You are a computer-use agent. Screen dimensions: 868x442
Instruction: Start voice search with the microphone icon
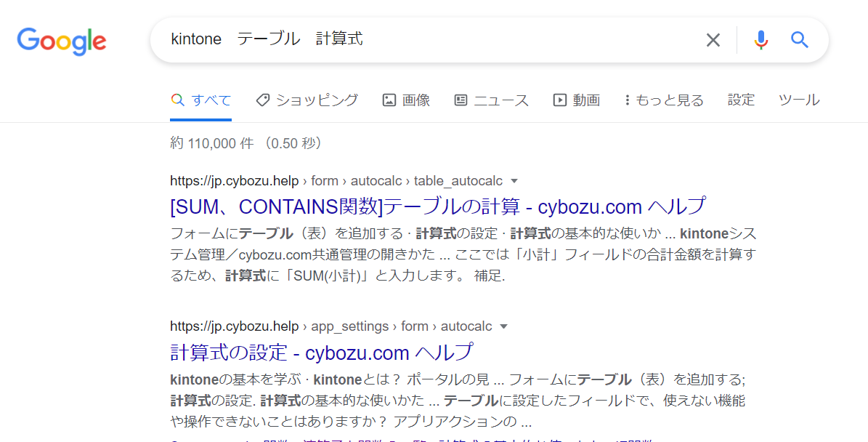click(760, 40)
